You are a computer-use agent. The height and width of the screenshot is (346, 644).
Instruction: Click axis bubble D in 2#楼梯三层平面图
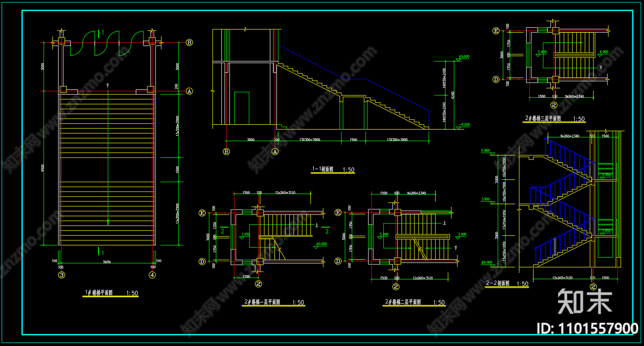tap(496, 79)
